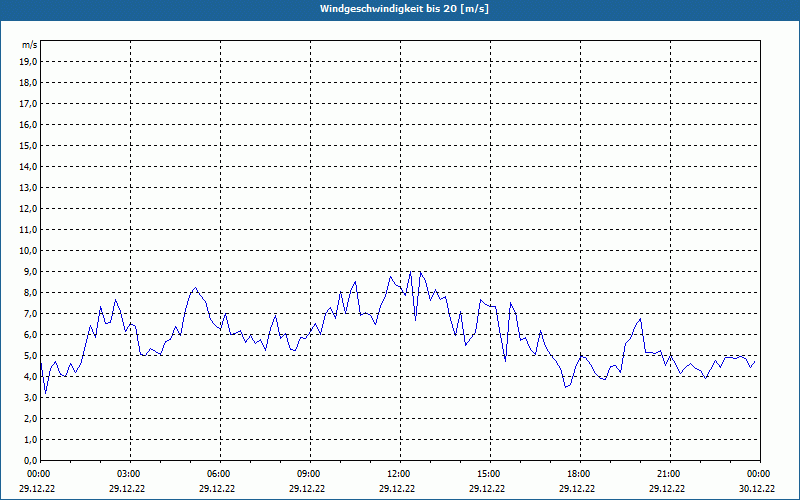The image size is (800, 500).
Task: Click the "7,0" y-axis value
Action: click(x=31, y=313)
